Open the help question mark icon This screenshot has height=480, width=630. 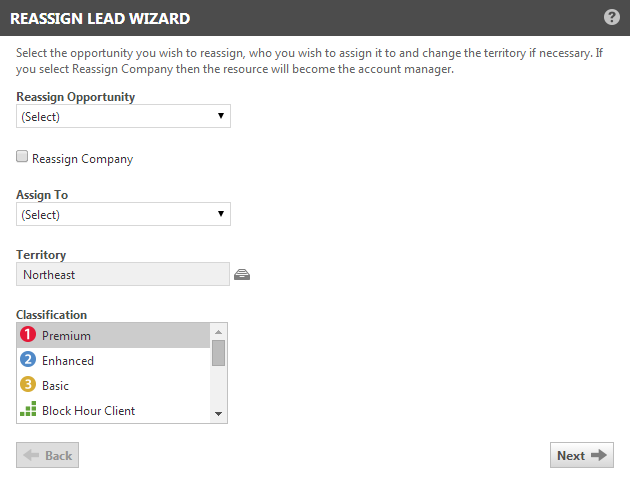pos(612,18)
